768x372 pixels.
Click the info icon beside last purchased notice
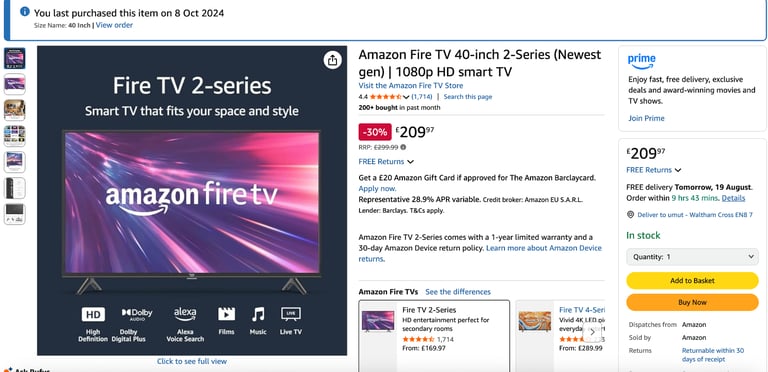coord(24,12)
